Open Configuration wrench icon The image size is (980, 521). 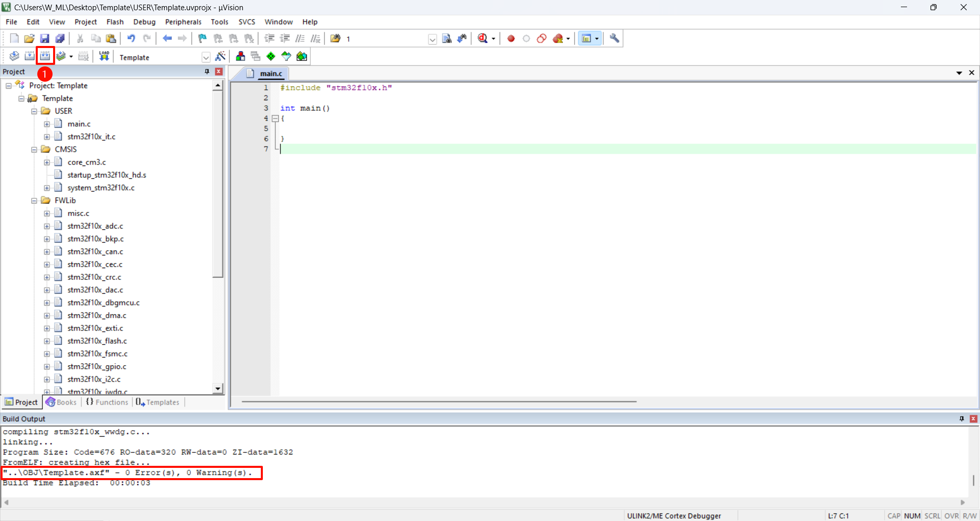click(615, 38)
